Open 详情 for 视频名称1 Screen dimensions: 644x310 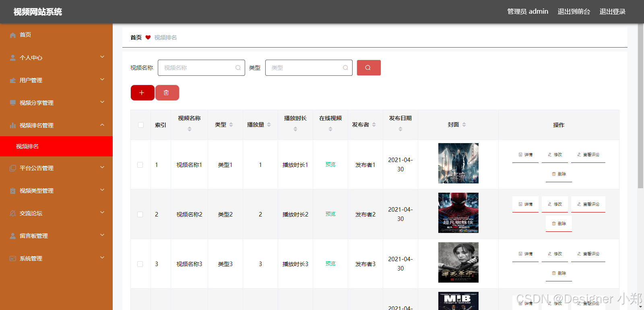point(525,155)
